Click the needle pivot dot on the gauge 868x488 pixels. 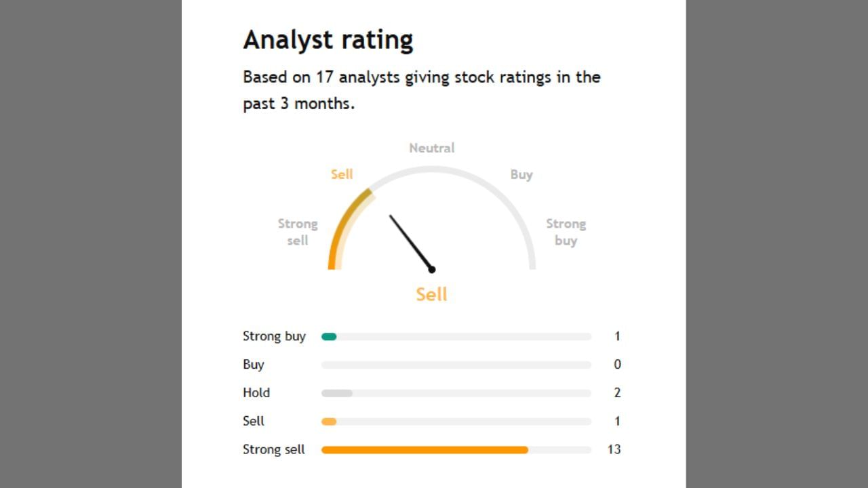(x=432, y=270)
